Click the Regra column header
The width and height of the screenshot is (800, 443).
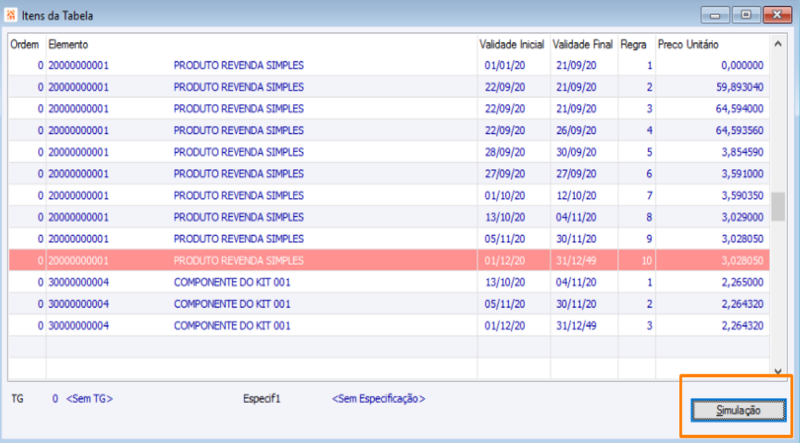coord(633,44)
